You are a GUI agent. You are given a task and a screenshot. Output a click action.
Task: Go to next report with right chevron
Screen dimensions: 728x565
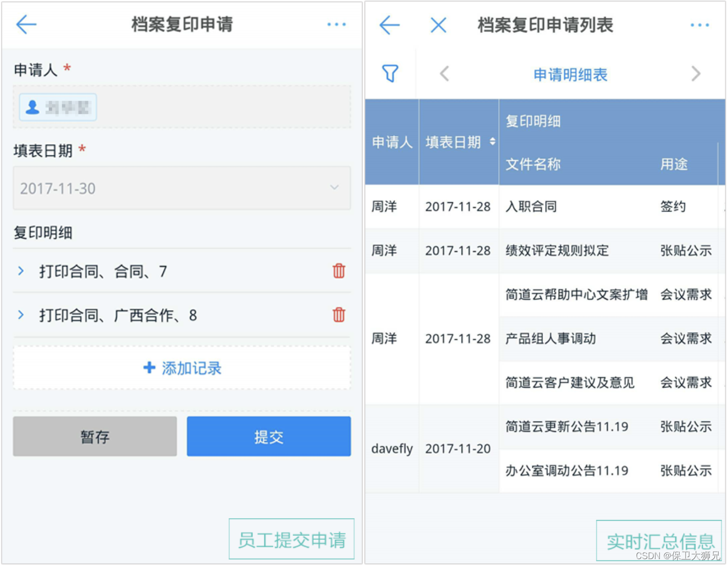[x=696, y=74]
